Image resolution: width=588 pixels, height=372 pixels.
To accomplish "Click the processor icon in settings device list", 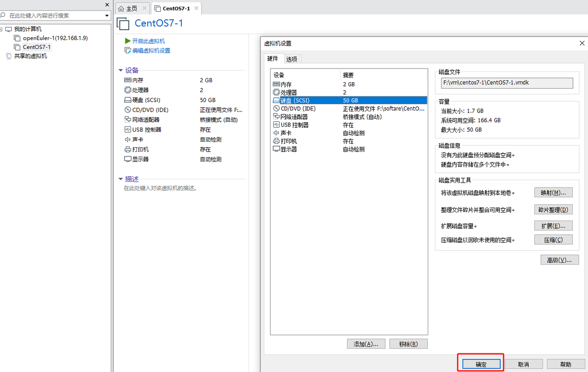I will [276, 93].
